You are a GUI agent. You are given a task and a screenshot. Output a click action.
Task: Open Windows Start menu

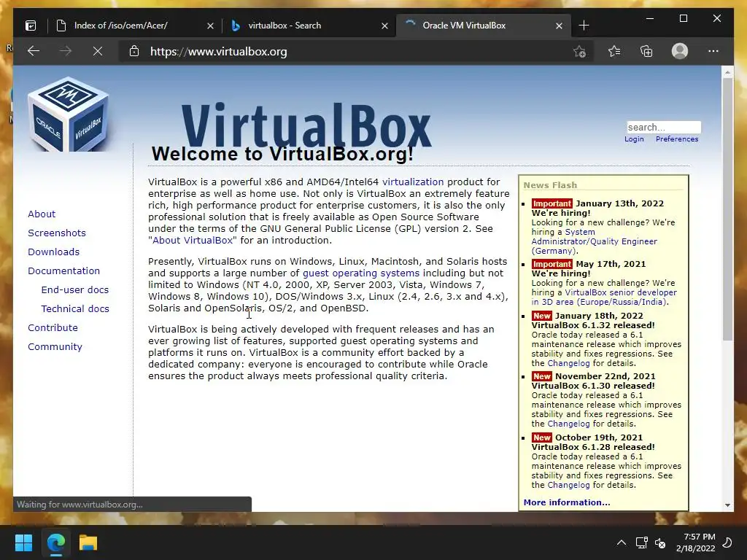pyautogui.click(x=23, y=542)
